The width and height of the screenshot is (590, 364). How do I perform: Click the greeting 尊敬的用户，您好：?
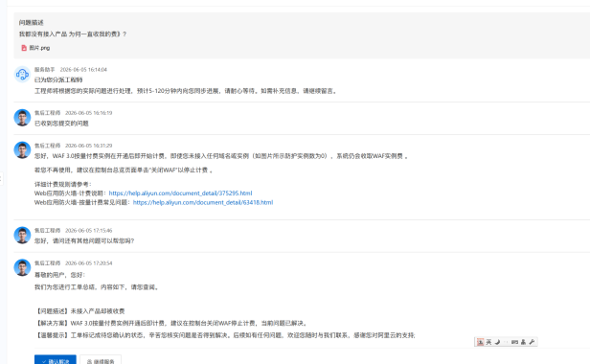(x=60, y=275)
